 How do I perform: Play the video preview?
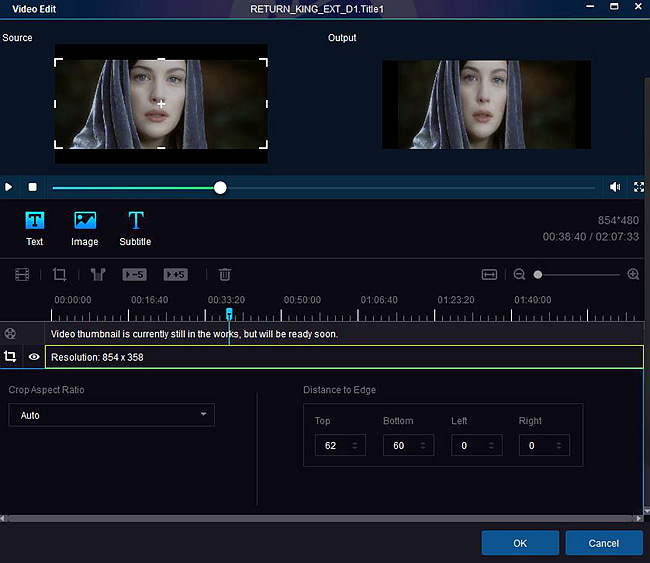[x=8, y=187]
